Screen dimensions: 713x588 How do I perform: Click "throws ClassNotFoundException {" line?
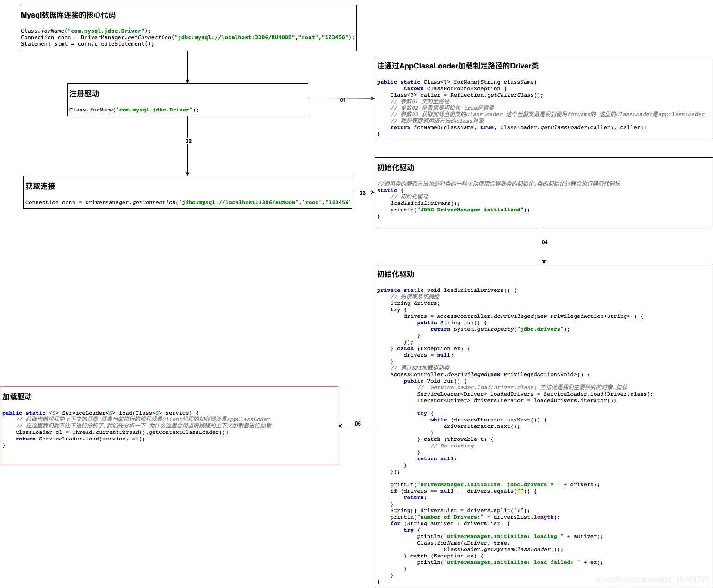coord(455,88)
